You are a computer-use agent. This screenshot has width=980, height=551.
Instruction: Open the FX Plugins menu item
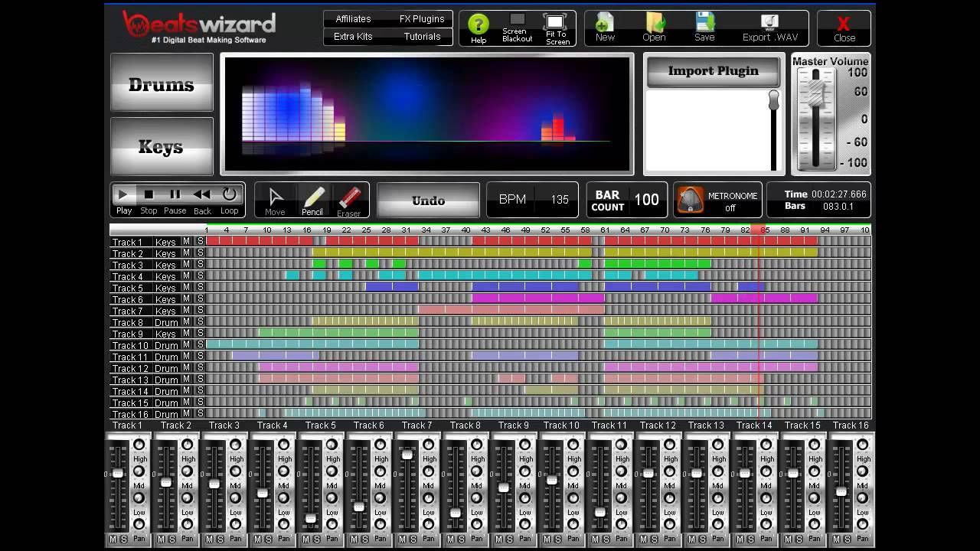point(421,19)
